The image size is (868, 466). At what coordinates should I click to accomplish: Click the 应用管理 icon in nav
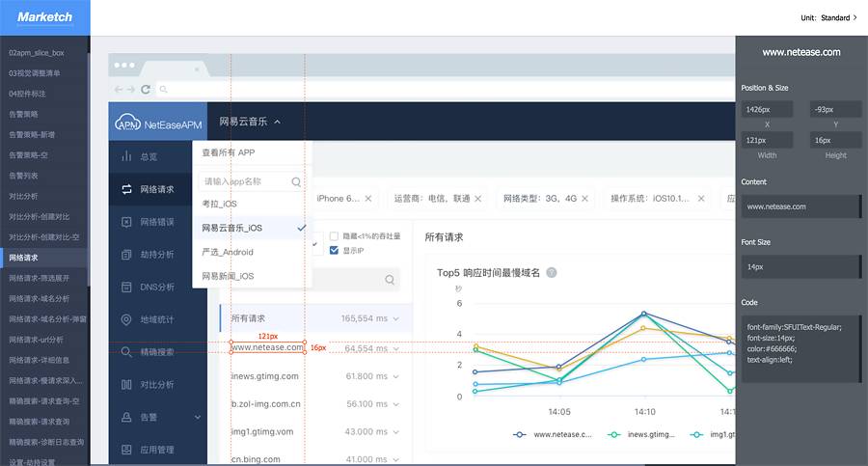[126, 450]
